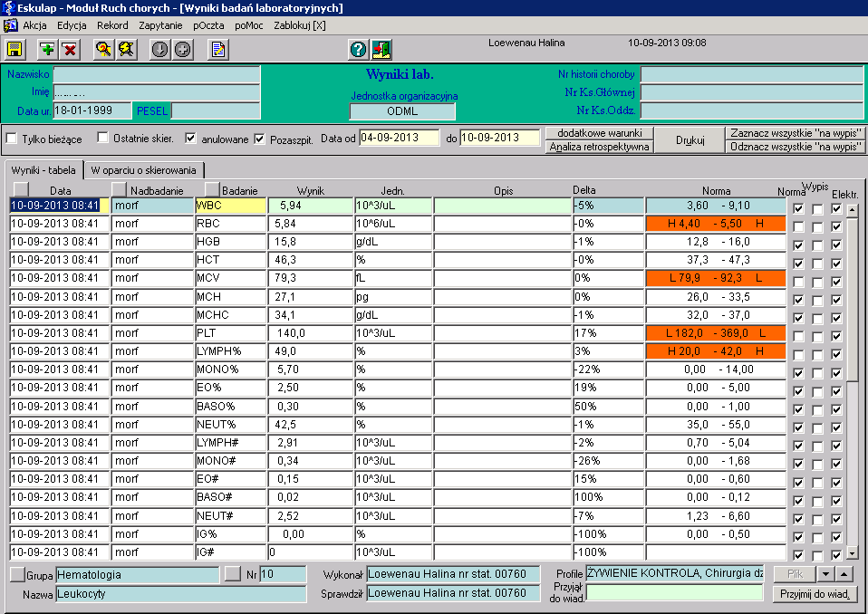Click the Eskulap application icon in menu bar

[10, 25]
